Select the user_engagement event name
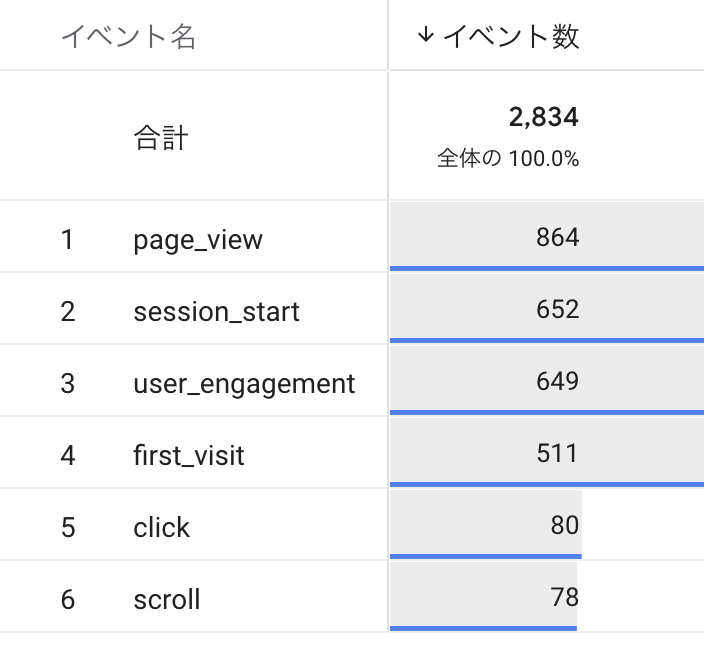 click(244, 383)
